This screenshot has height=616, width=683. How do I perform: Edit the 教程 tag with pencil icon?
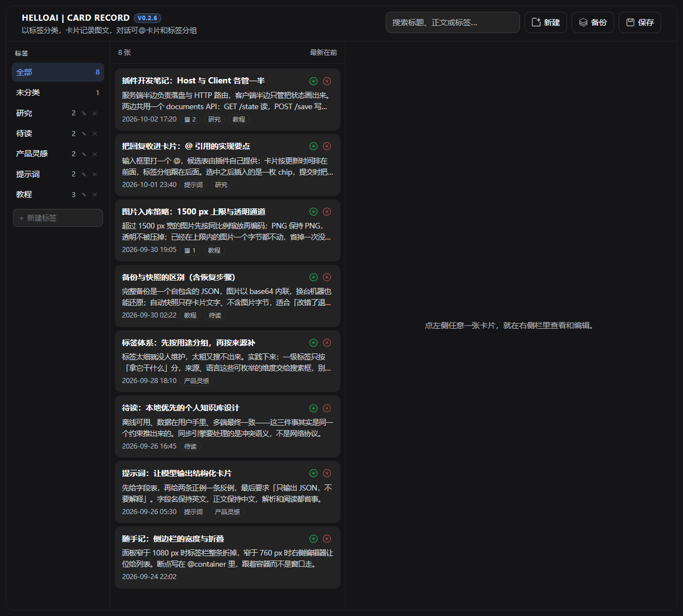(x=84, y=195)
